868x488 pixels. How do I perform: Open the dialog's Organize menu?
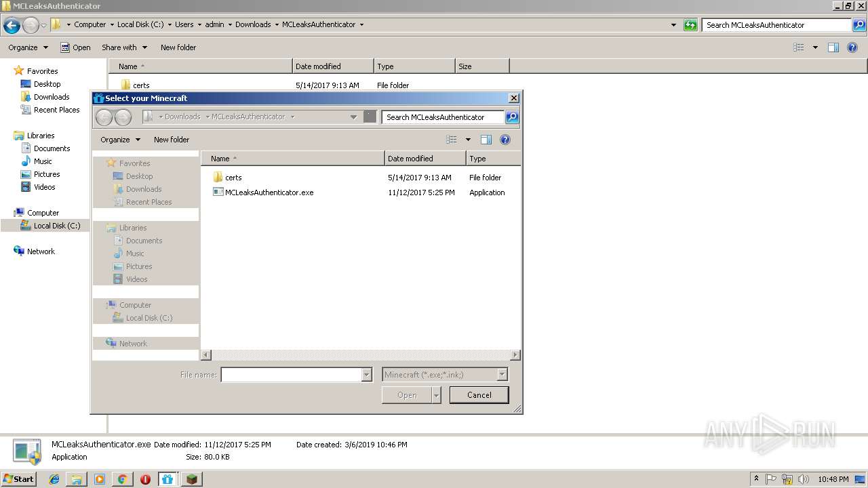point(120,140)
